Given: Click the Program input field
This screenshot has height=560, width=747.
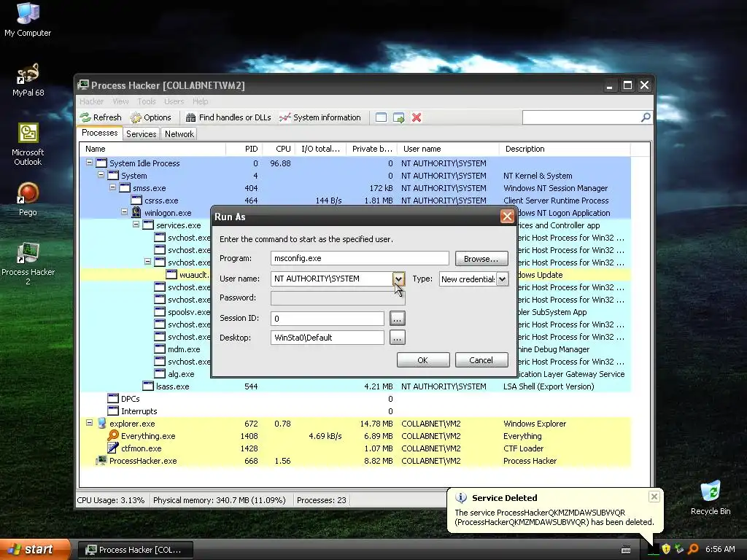Looking at the screenshot, I should click(x=360, y=258).
